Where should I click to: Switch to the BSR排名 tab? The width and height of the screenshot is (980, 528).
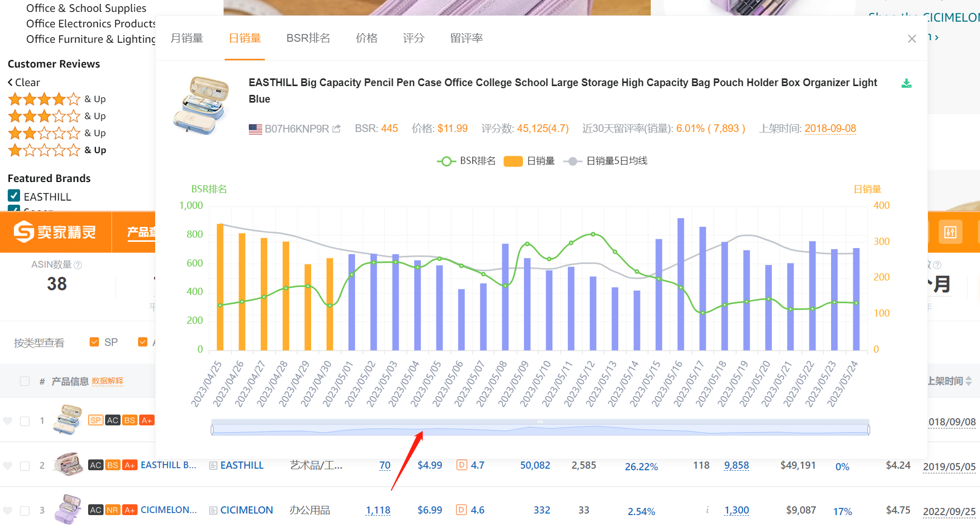(308, 38)
